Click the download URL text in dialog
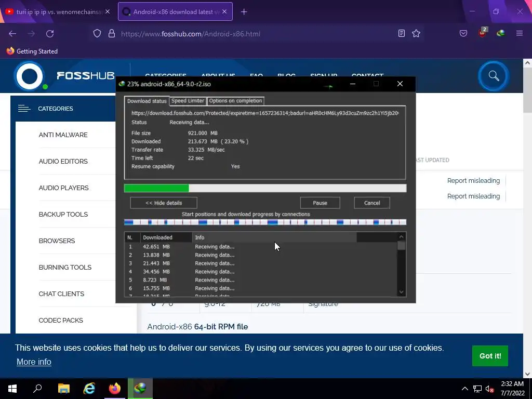 coord(265,113)
